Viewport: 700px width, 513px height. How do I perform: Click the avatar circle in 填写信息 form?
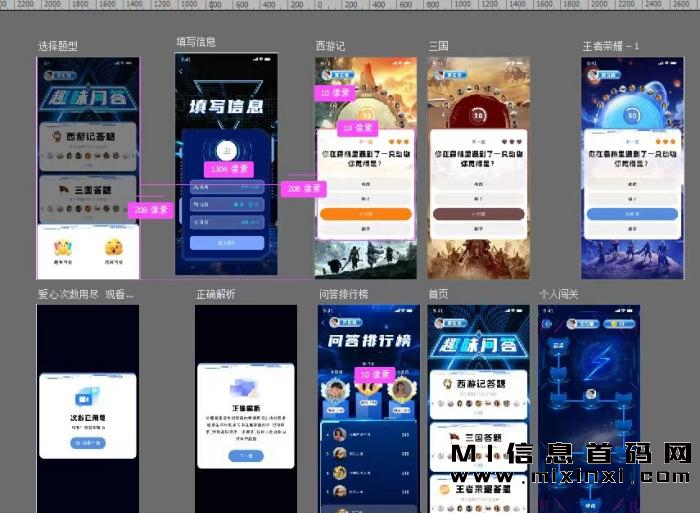[x=226, y=151]
